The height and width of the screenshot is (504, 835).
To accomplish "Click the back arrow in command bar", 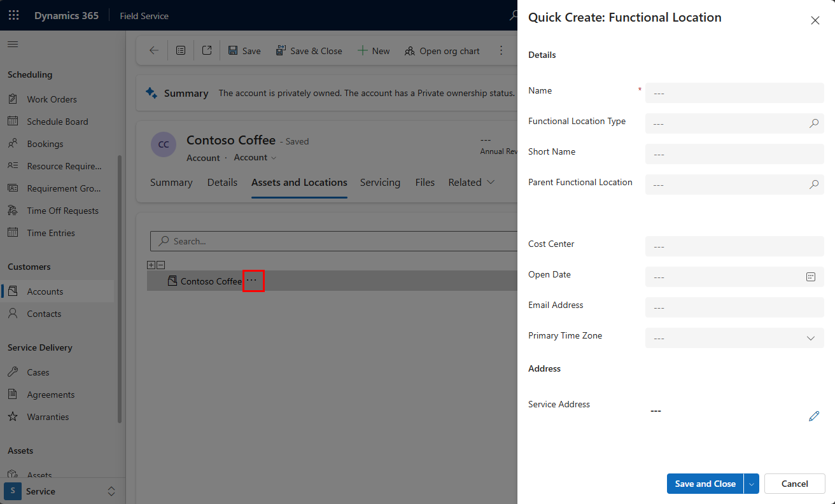I will coord(153,50).
